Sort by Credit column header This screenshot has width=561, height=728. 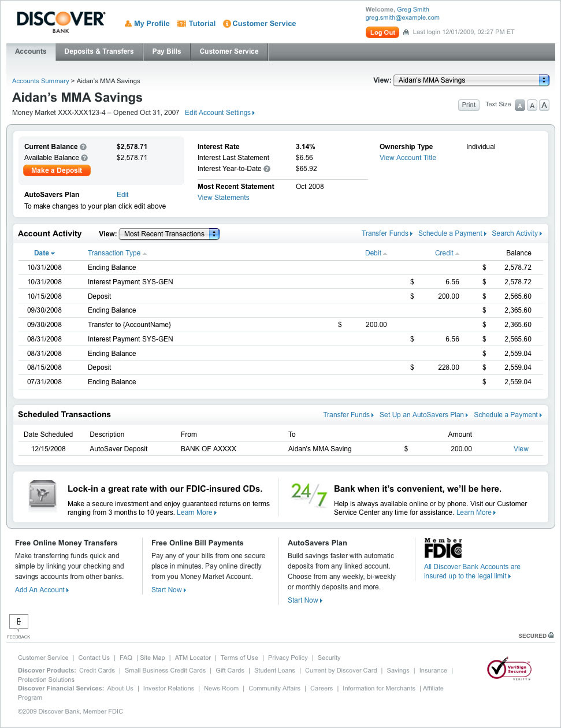coord(447,253)
